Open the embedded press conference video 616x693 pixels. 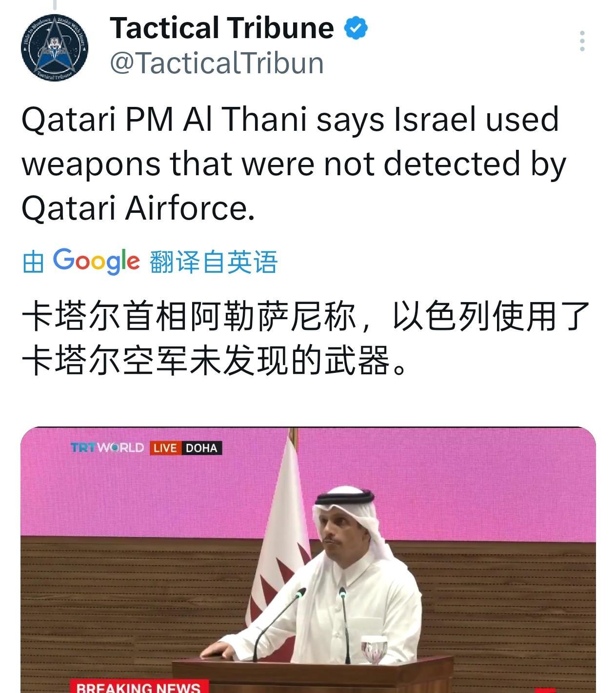click(308, 560)
